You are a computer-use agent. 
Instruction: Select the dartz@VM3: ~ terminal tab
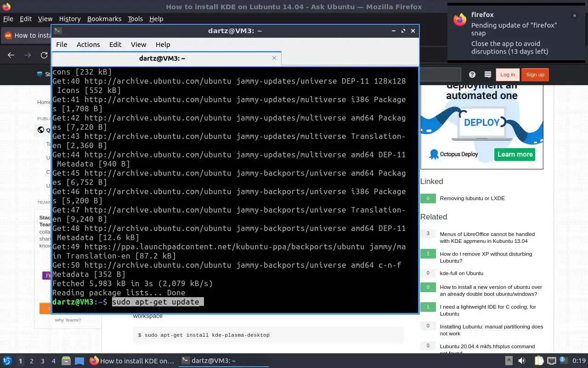pyautogui.click(x=166, y=58)
